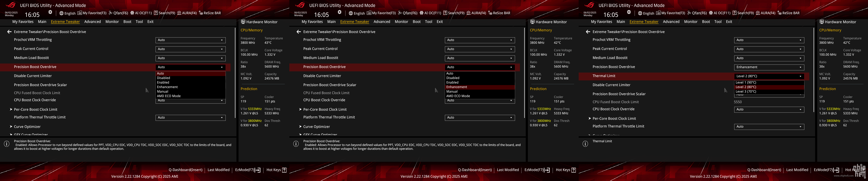Viewport: 868px width, 181px height.
Task: Open Qfan(F6) in right BIOS screen
Action: click(x=697, y=13)
